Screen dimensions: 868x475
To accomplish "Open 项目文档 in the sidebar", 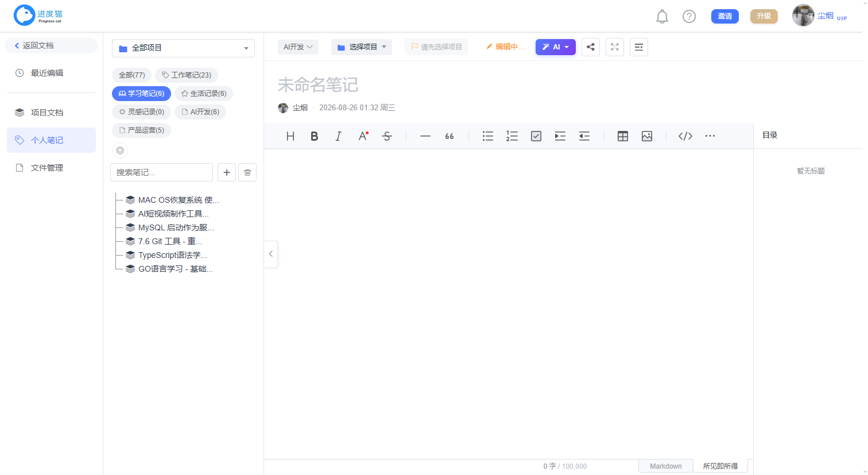I will 51,113.
